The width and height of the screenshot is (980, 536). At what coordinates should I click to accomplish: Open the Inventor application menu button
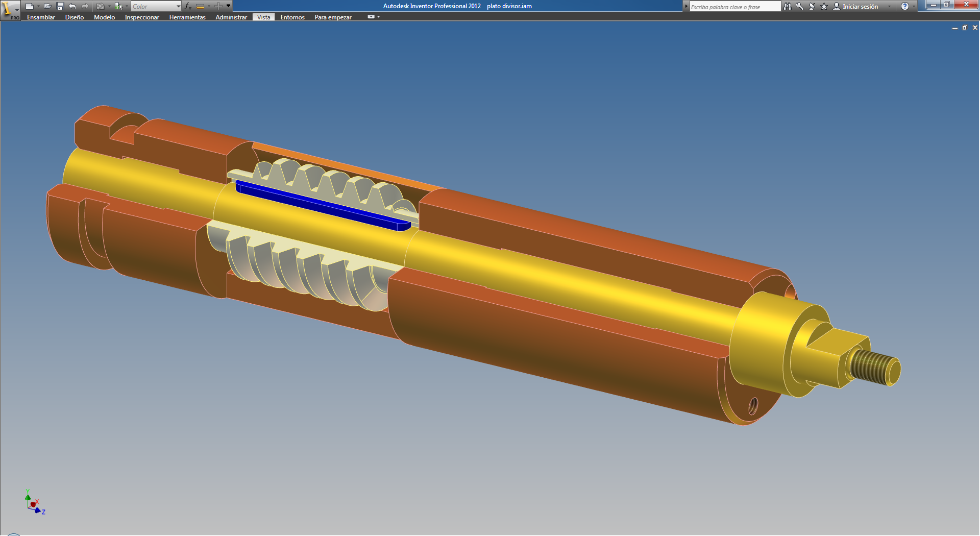click(10, 10)
